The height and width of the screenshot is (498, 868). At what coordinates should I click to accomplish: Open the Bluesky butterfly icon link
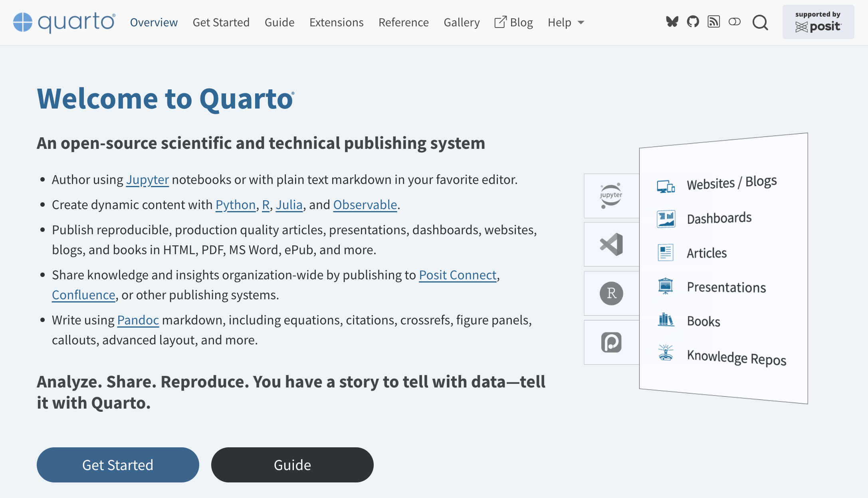[x=672, y=22]
